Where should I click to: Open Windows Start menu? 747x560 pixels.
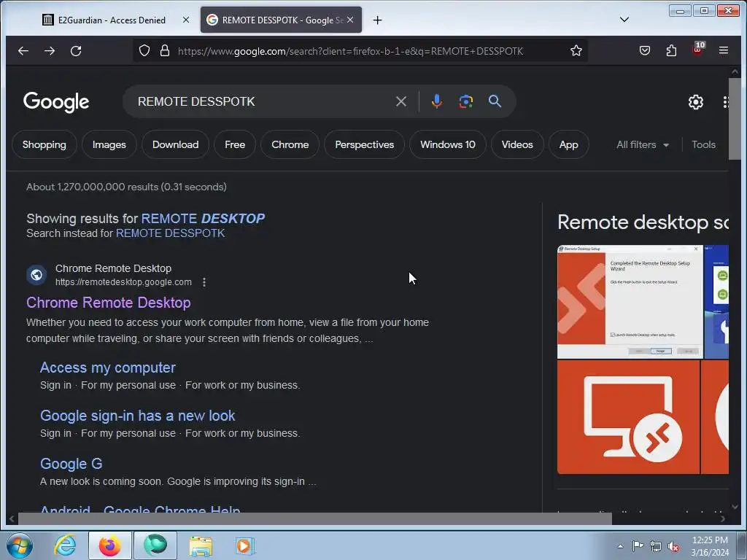pos(19,545)
